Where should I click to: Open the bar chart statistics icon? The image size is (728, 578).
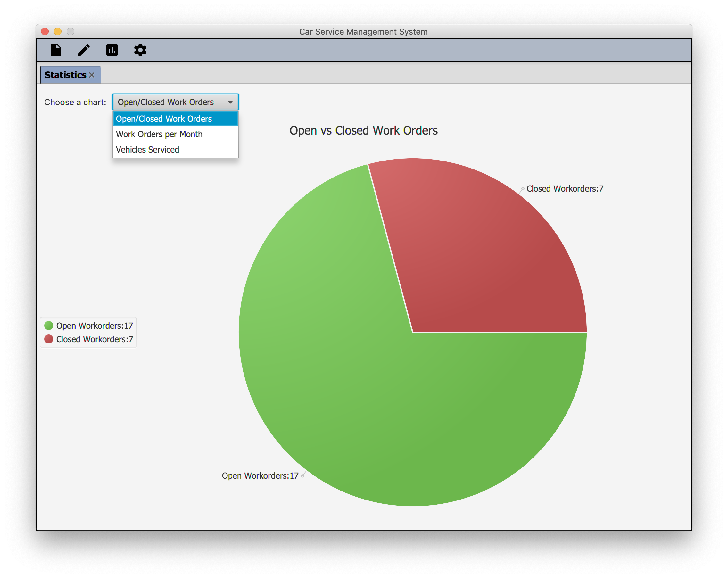click(x=112, y=50)
